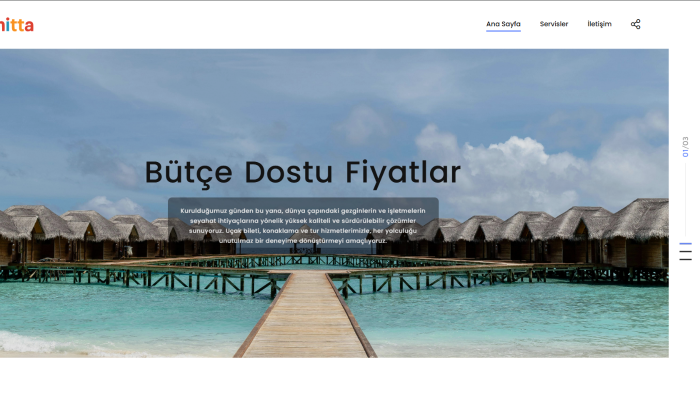
Task: Go to the Ana Sayfa menu item
Action: pyautogui.click(x=503, y=24)
